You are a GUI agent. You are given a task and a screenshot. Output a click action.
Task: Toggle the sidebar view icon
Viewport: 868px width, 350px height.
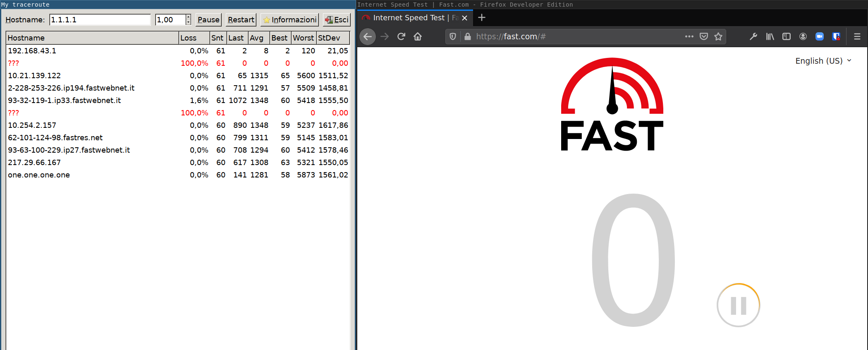[786, 37]
